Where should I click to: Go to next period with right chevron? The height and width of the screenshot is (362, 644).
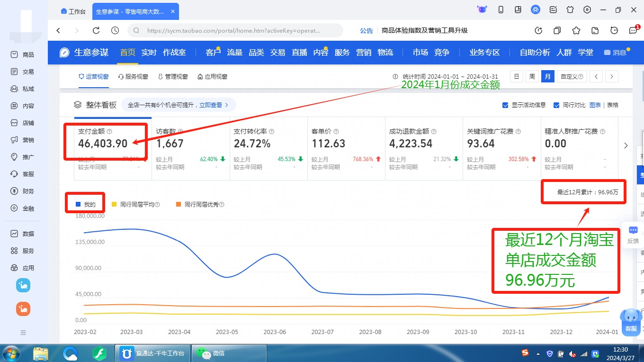tap(612, 76)
